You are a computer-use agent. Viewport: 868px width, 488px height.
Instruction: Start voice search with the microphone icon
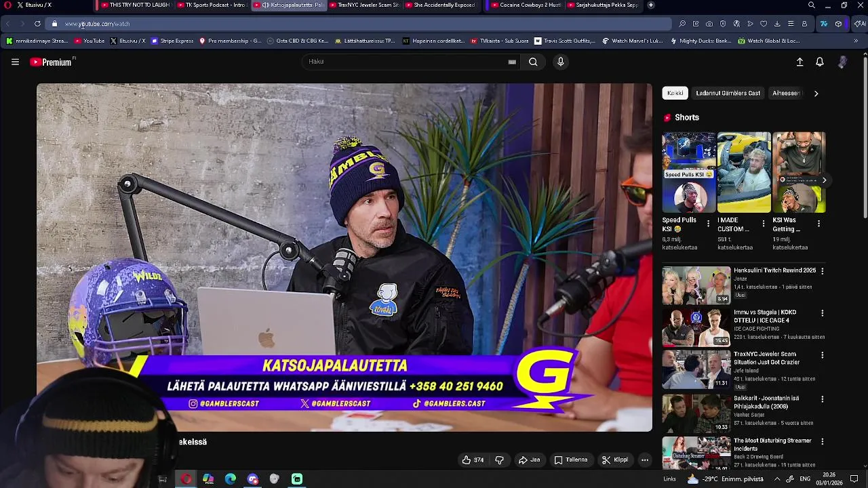pos(560,62)
